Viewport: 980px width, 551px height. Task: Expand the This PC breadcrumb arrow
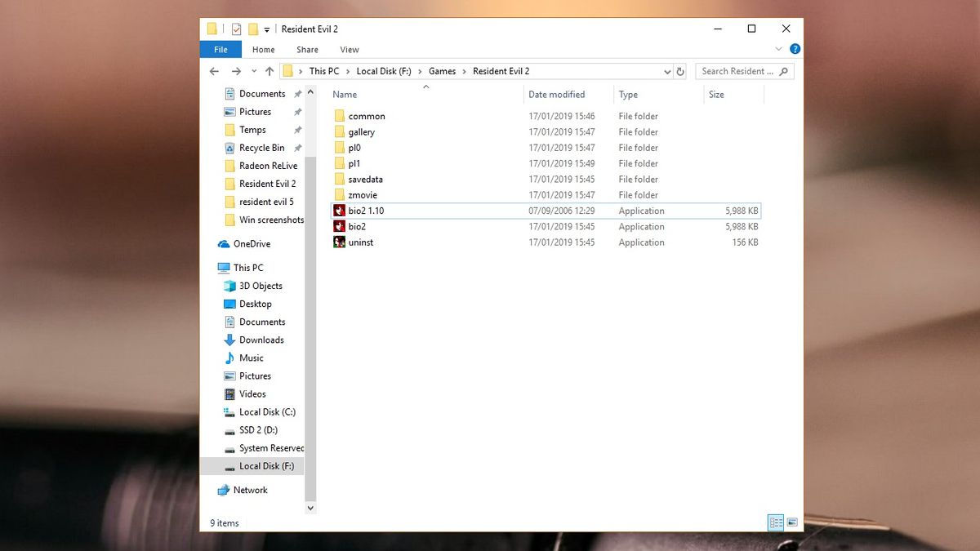(x=346, y=71)
